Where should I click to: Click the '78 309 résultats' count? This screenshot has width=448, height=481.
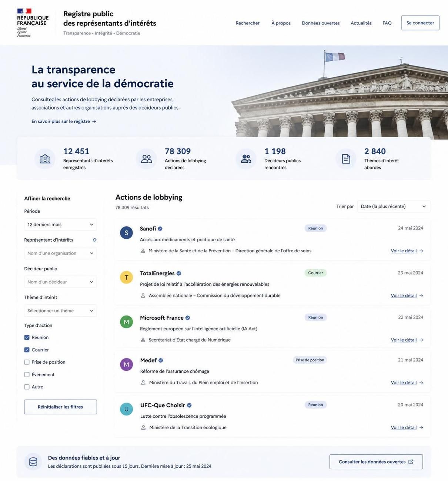pos(132,208)
